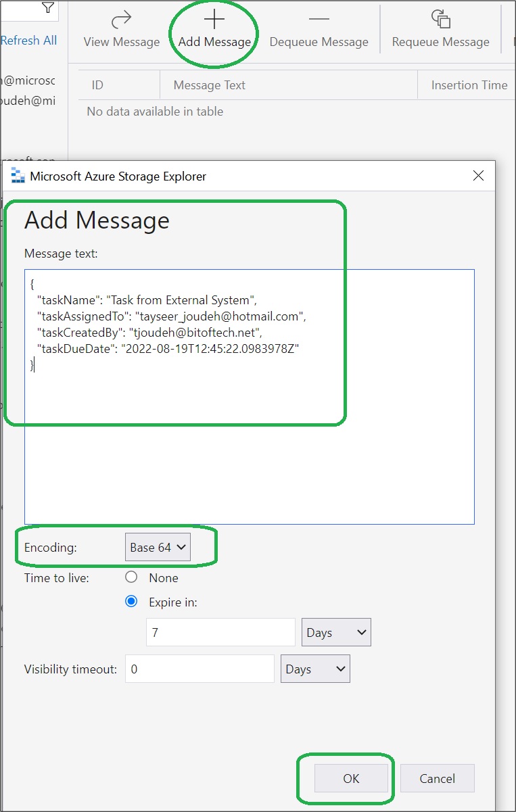Click the "taskDueDate" line in message
The height and width of the screenshot is (812, 516).
pyautogui.click(x=168, y=349)
